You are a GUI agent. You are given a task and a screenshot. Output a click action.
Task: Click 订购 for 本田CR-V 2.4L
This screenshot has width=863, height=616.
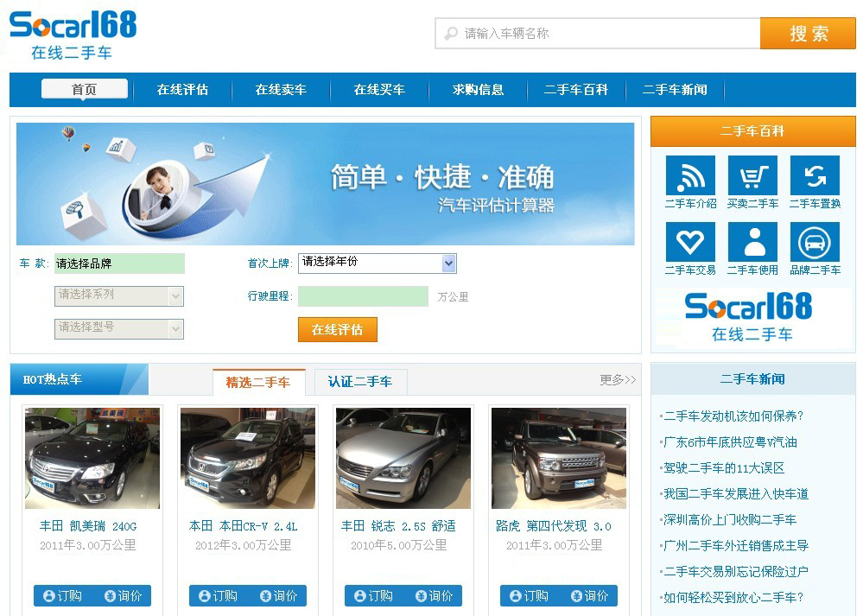pyautogui.click(x=218, y=595)
